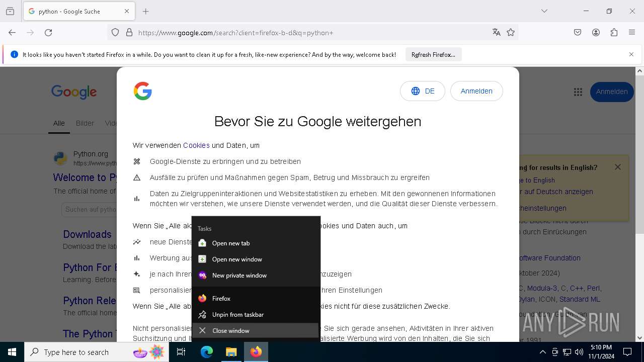Image resolution: width=644 pixels, height=362 pixels.
Task: Open a new browser tab
Action: (x=146, y=11)
